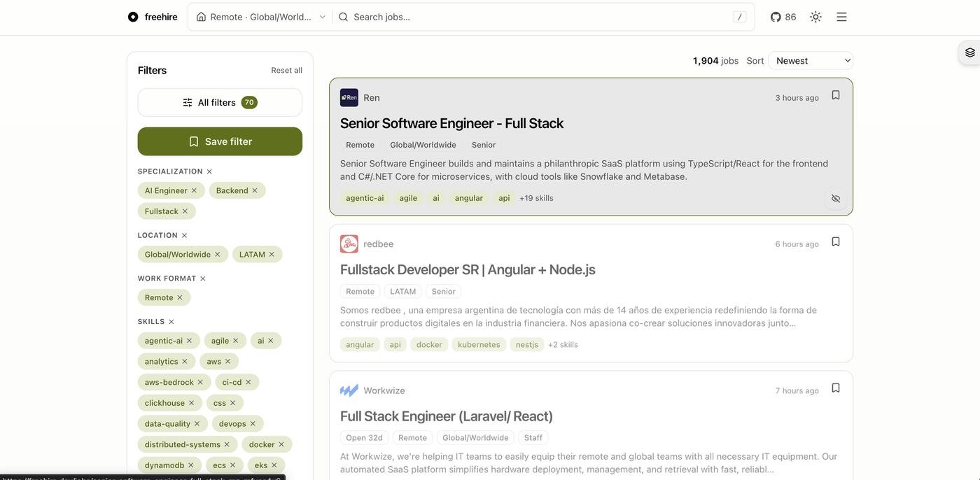Remove the Fullstack specialization chip
This screenshot has width=980, height=480.
tap(185, 211)
